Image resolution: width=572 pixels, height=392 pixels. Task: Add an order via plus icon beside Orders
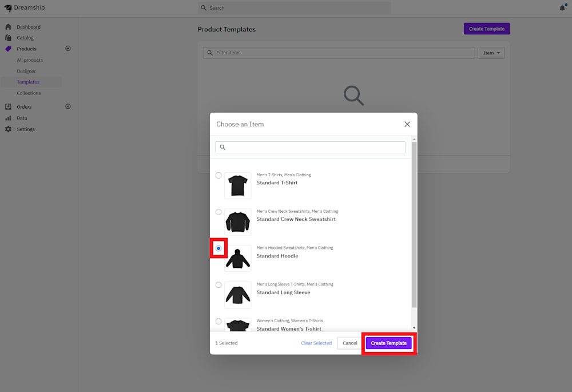pos(68,106)
